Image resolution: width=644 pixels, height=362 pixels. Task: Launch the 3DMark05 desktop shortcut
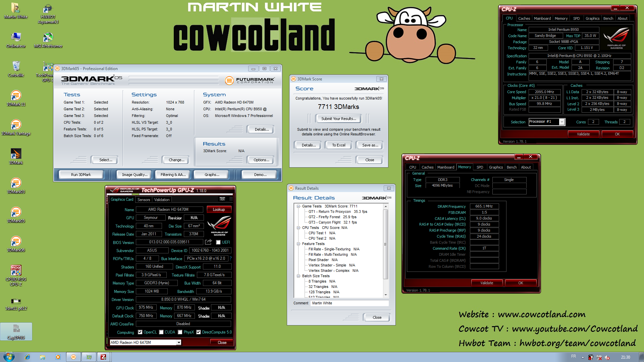click(x=16, y=215)
